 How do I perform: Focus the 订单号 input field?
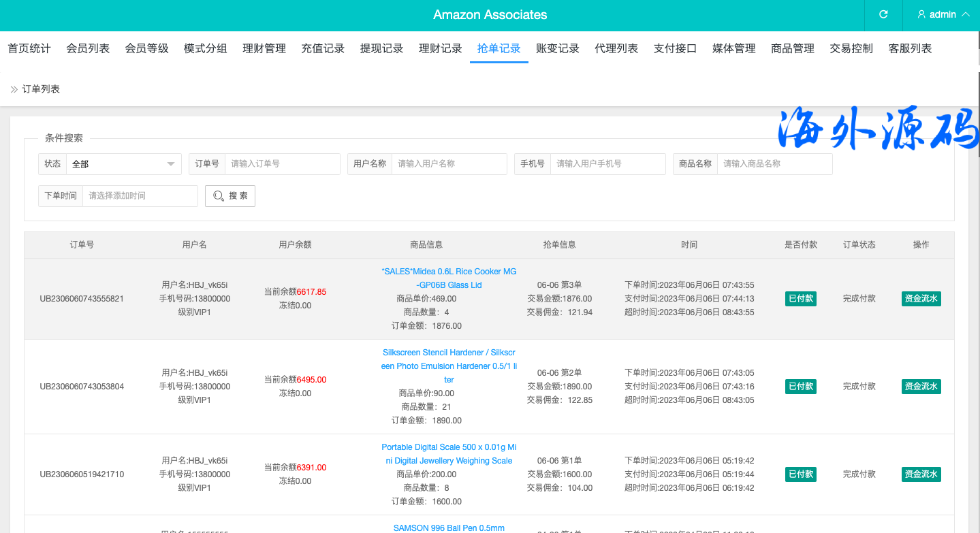click(282, 164)
